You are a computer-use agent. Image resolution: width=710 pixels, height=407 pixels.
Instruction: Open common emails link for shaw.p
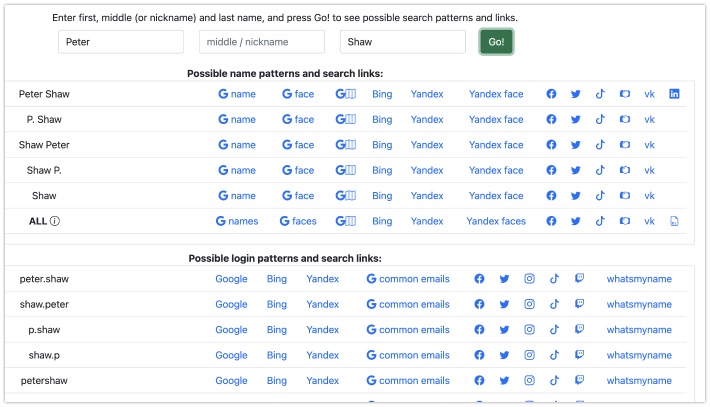click(x=408, y=355)
